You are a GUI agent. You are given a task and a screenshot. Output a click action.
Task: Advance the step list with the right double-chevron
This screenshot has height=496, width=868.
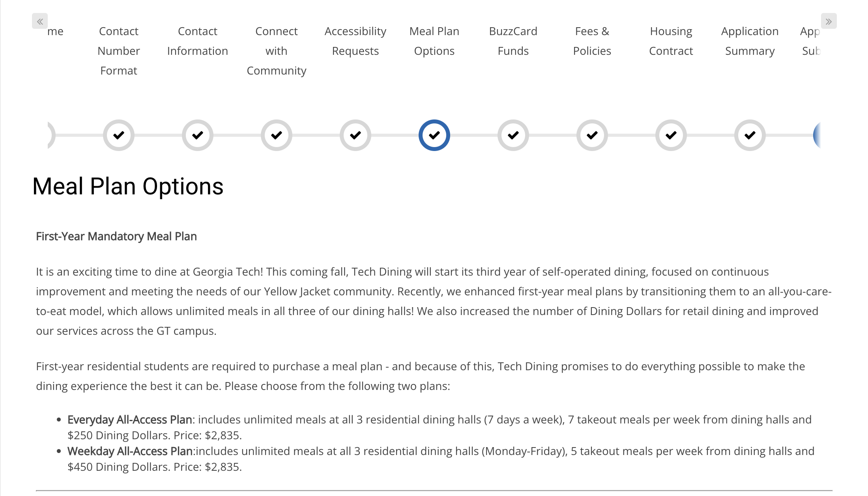829,21
